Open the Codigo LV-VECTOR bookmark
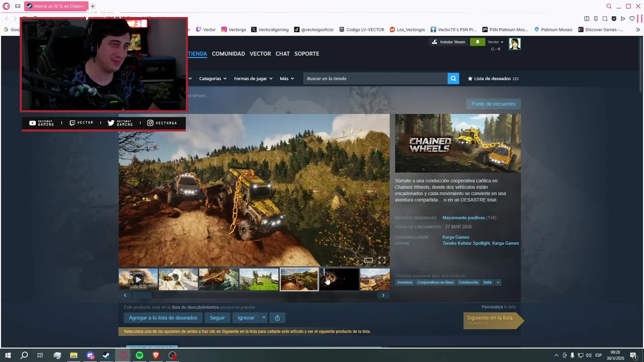The height and width of the screenshot is (362, 644). 362,30
